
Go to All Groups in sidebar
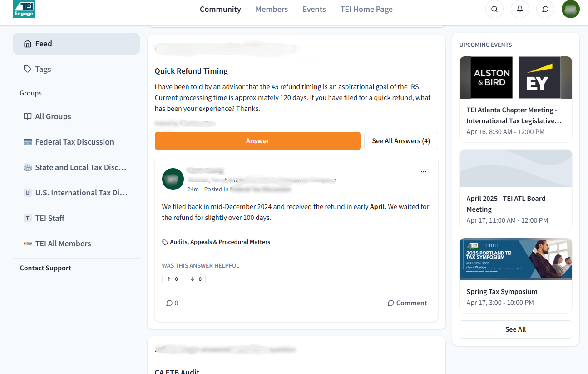click(53, 116)
